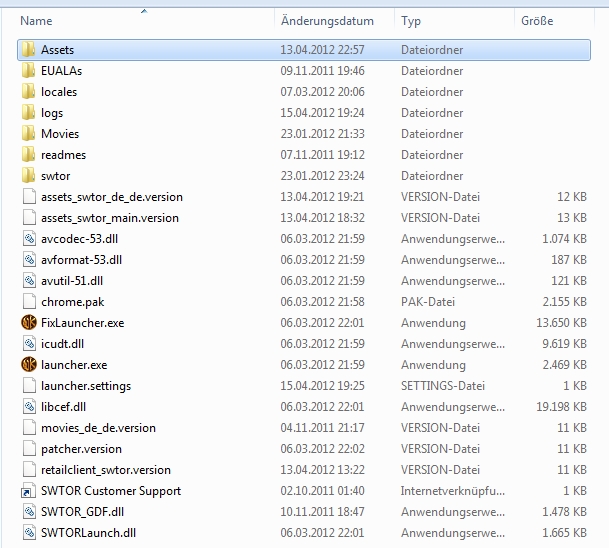The image size is (609, 548).
Task: Select the Assets folder icon
Action: point(28,50)
